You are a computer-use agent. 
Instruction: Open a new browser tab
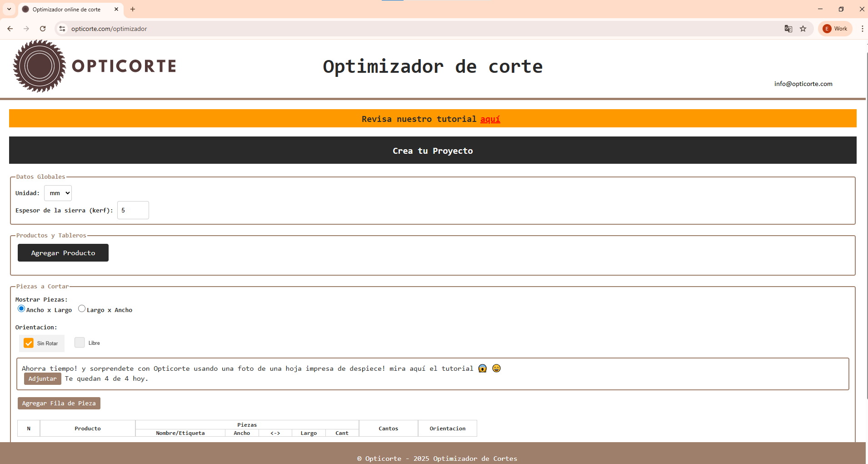tap(133, 9)
